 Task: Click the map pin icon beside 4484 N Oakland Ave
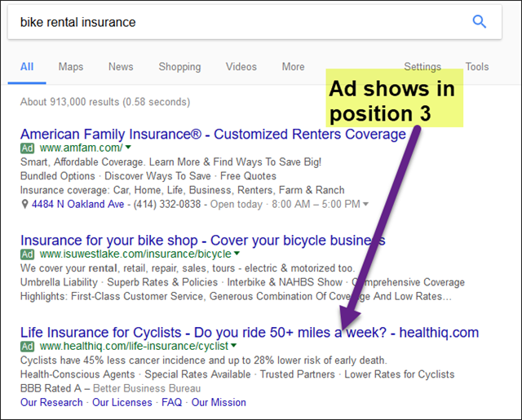(24, 204)
